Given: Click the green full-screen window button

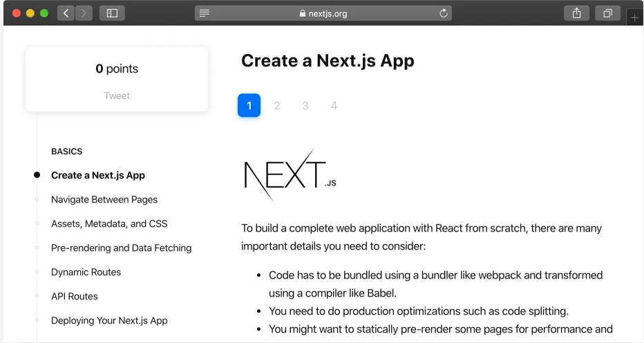Looking at the screenshot, I should point(44,13).
